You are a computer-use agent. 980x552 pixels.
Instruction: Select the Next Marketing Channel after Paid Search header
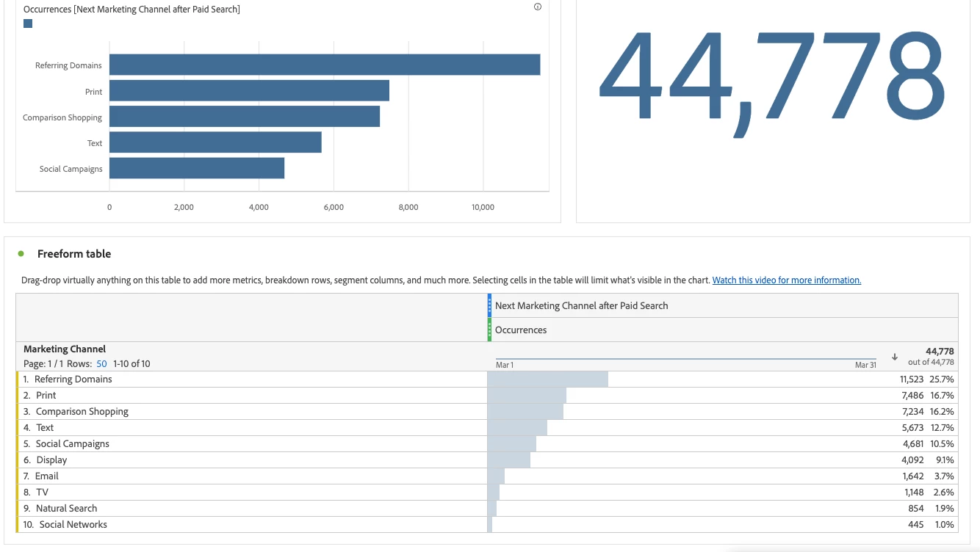(x=723, y=305)
